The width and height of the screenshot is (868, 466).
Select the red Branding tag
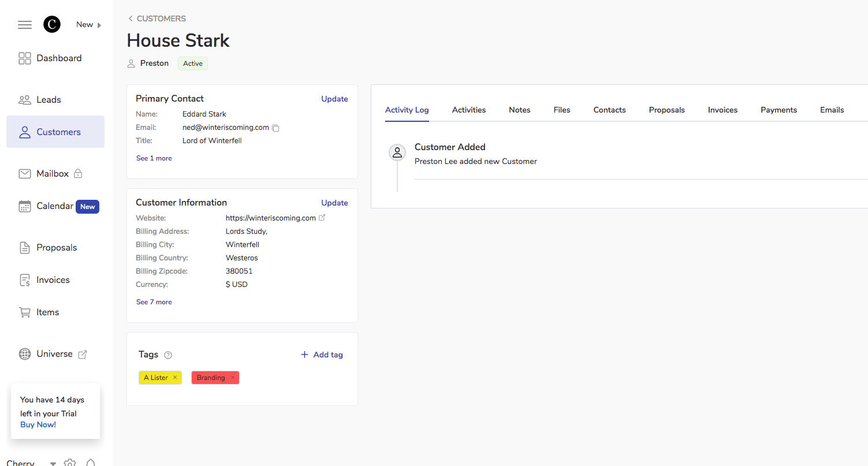pyautogui.click(x=210, y=378)
